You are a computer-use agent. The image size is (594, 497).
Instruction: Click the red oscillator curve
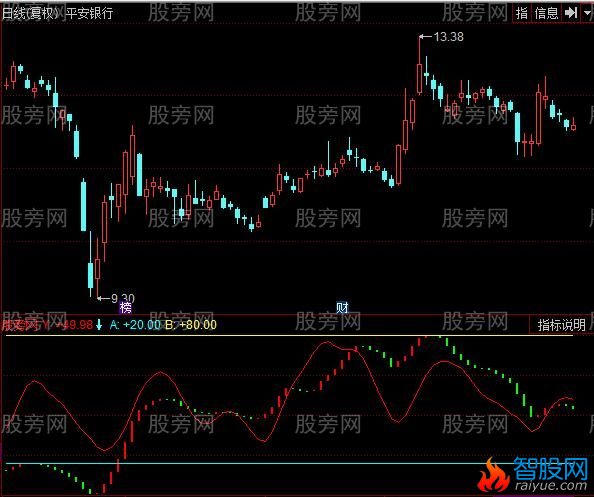161,373
